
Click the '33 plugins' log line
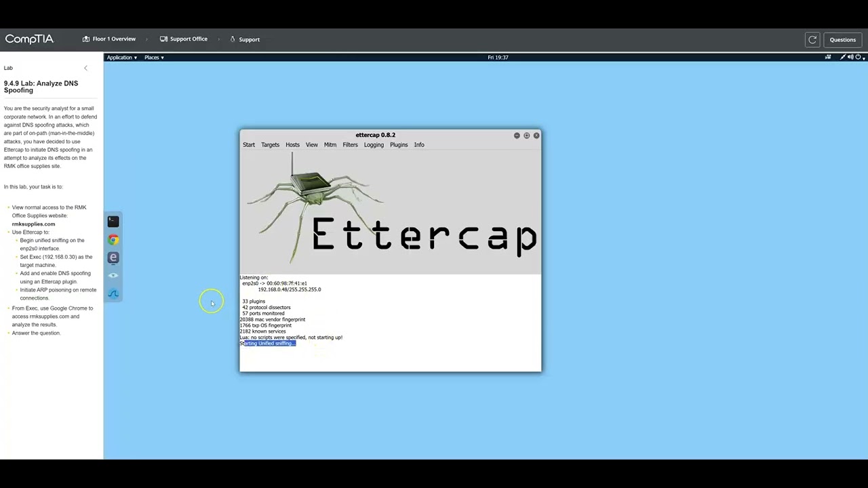(254, 302)
